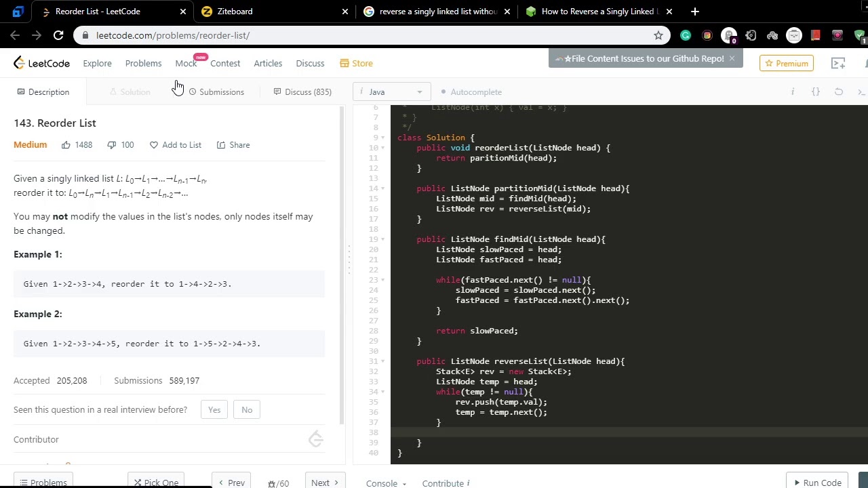This screenshot has height=488, width=868.
Task: Reset code to default with revert icon
Action: click(x=839, y=91)
